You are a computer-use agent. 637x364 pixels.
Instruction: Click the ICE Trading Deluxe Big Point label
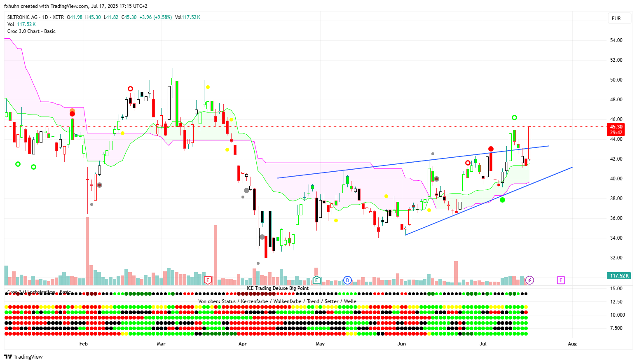277,288
